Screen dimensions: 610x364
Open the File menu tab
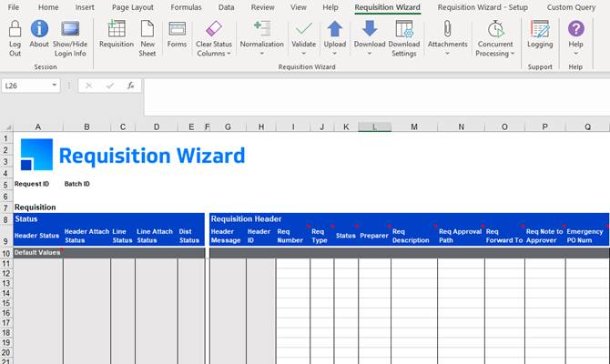click(14, 7)
